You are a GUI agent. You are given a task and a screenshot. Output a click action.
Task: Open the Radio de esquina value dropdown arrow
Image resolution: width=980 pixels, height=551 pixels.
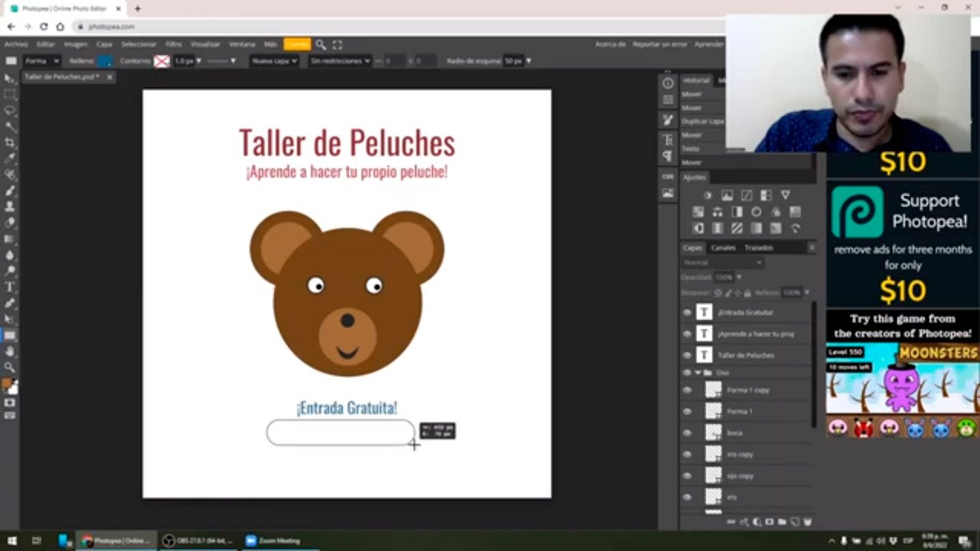[528, 60]
